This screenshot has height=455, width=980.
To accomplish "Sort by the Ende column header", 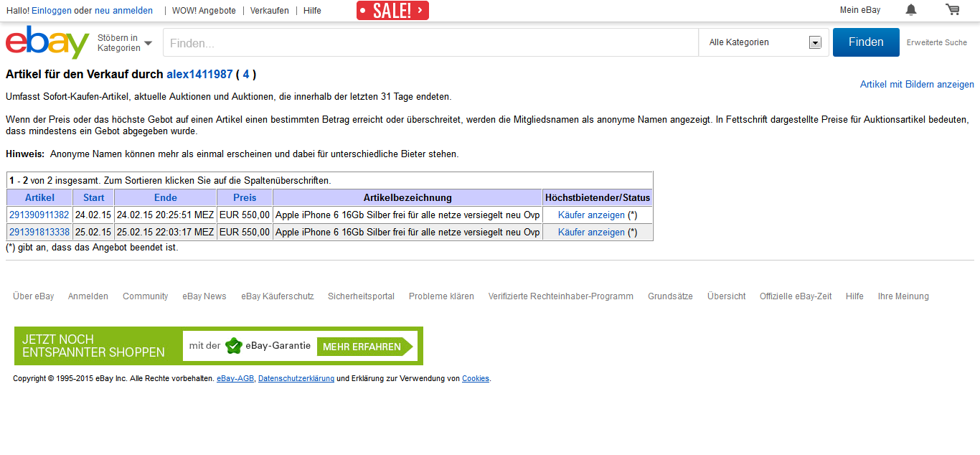I will (x=166, y=198).
